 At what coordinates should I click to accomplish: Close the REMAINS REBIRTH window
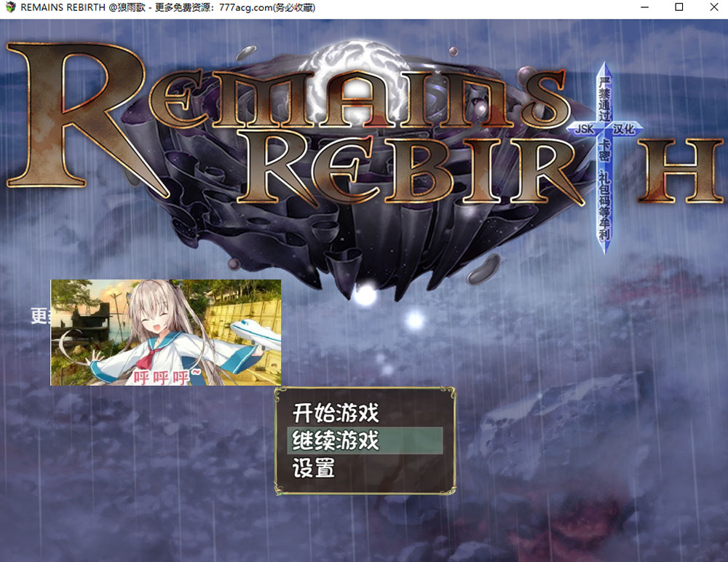pyautogui.click(x=714, y=7)
